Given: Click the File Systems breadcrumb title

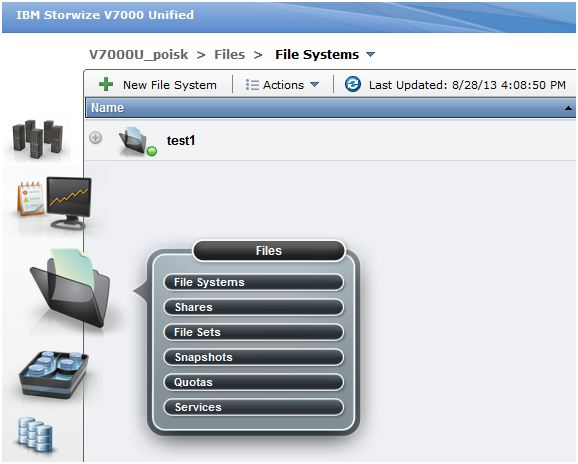Looking at the screenshot, I should pos(317,55).
